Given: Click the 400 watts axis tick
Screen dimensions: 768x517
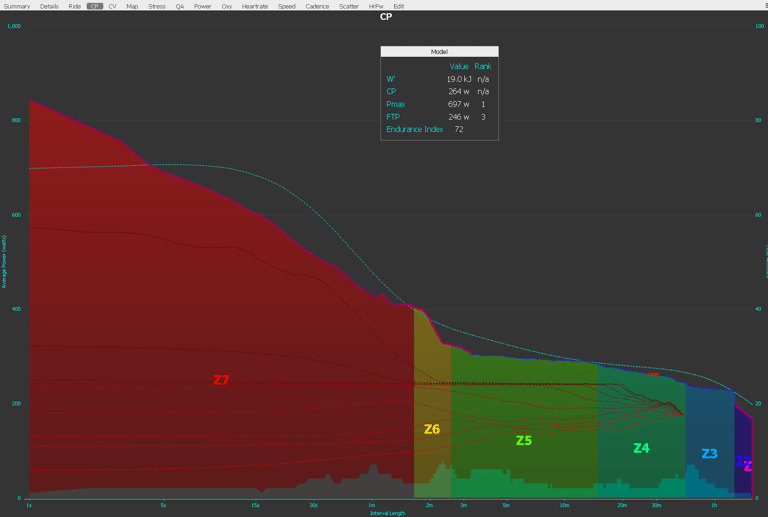Looking at the screenshot, I should tap(16, 309).
